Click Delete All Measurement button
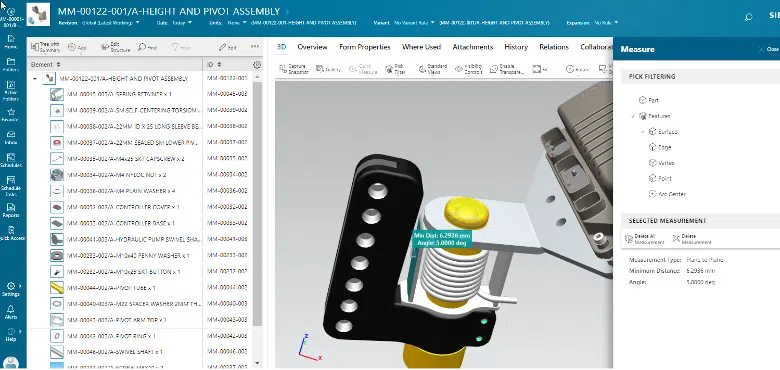This screenshot has width=780, height=370. tap(645, 239)
